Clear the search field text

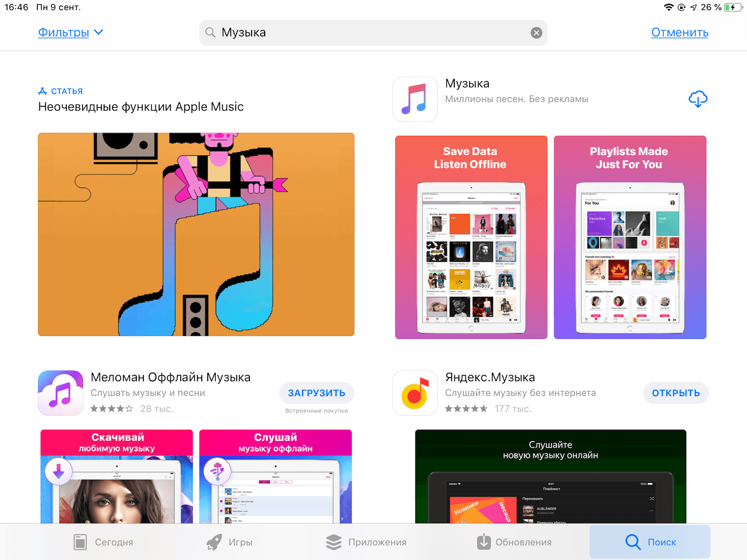(x=536, y=33)
